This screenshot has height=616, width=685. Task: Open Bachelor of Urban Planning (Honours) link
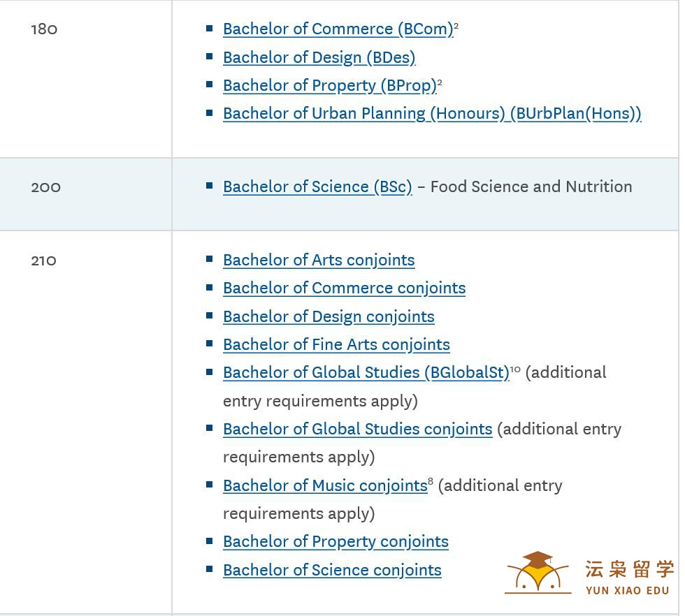tap(432, 114)
